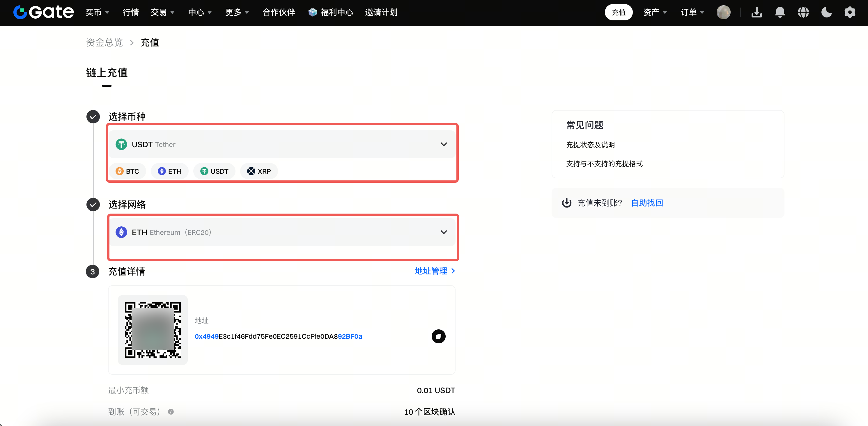Open the download app icon
Viewport: 868px width, 426px height.
click(x=757, y=13)
